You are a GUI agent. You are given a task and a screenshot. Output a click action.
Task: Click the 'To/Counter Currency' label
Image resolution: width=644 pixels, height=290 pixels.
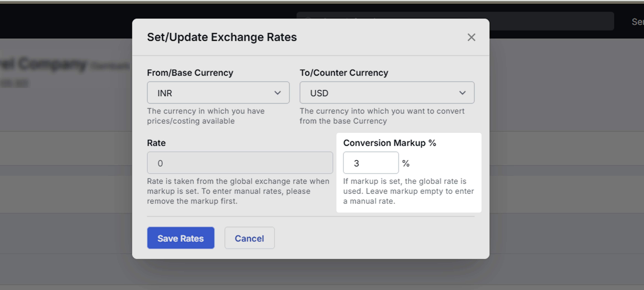[344, 73]
